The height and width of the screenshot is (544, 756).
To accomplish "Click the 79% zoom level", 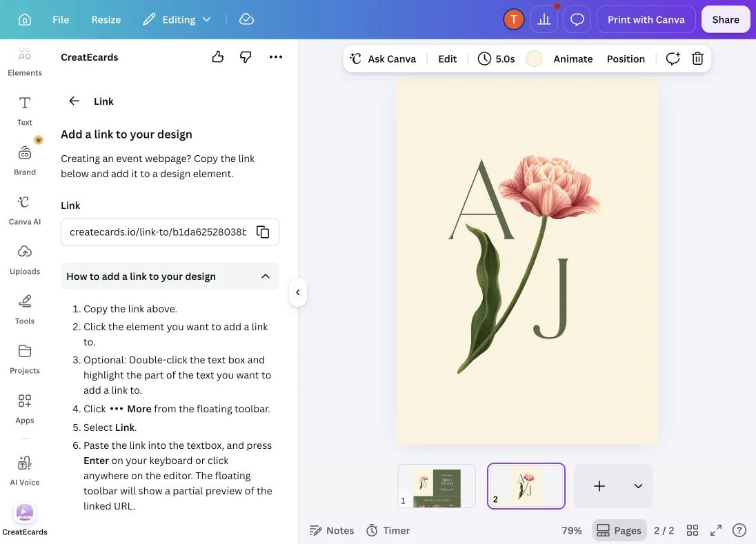I will tap(571, 530).
